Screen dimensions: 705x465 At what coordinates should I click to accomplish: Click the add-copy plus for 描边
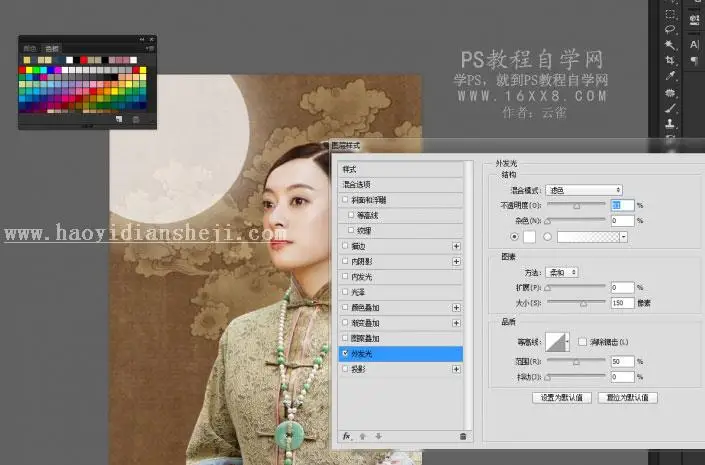(x=456, y=246)
